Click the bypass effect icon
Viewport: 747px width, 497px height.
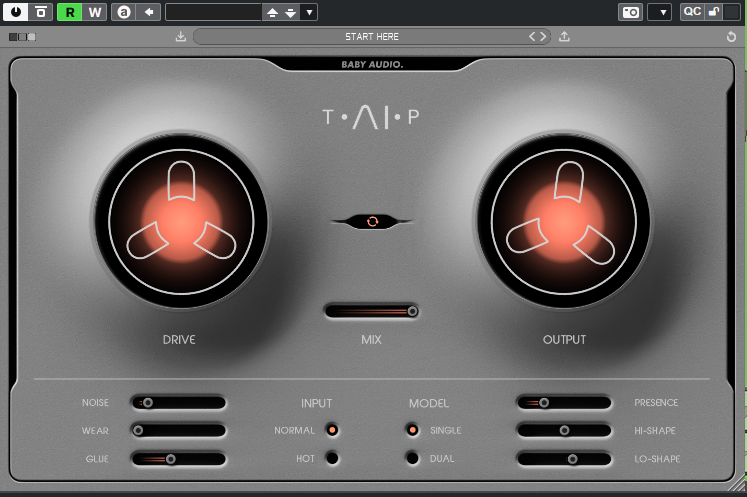pyautogui.click(x=41, y=12)
